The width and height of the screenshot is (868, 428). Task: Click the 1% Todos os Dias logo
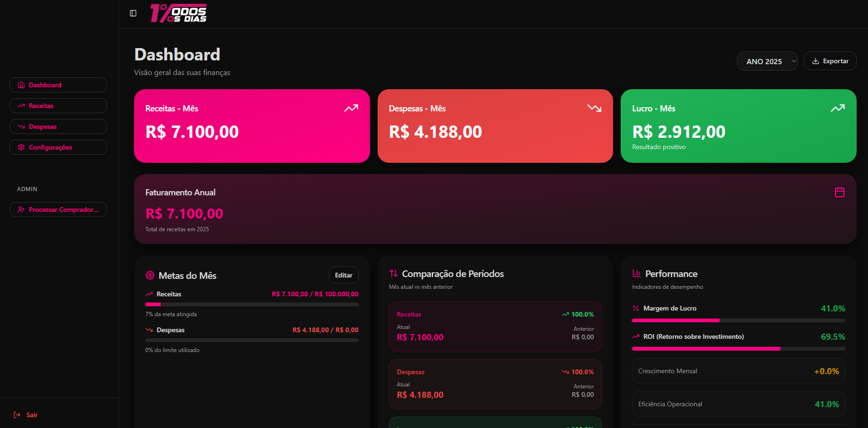coord(178,13)
